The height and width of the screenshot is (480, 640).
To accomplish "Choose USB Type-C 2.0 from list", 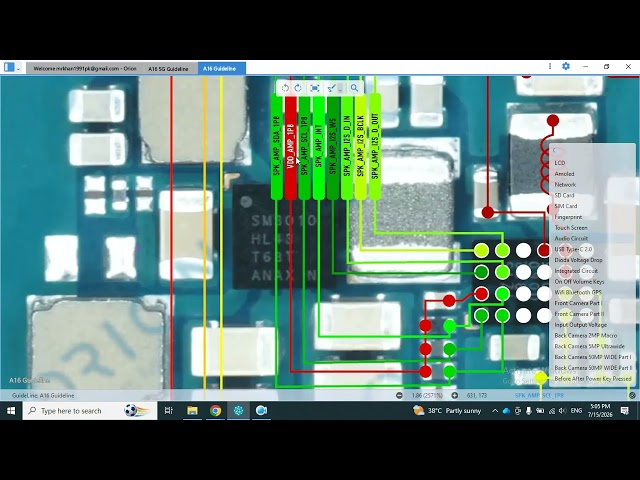I will 573,249.
